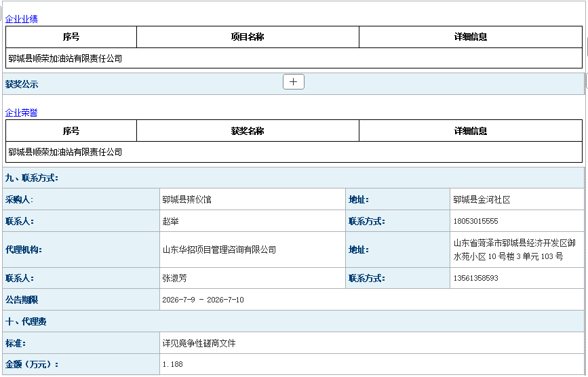This screenshot has height=377, width=588.
Task: Select the 项目名称 column header
Action: [248, 37]
